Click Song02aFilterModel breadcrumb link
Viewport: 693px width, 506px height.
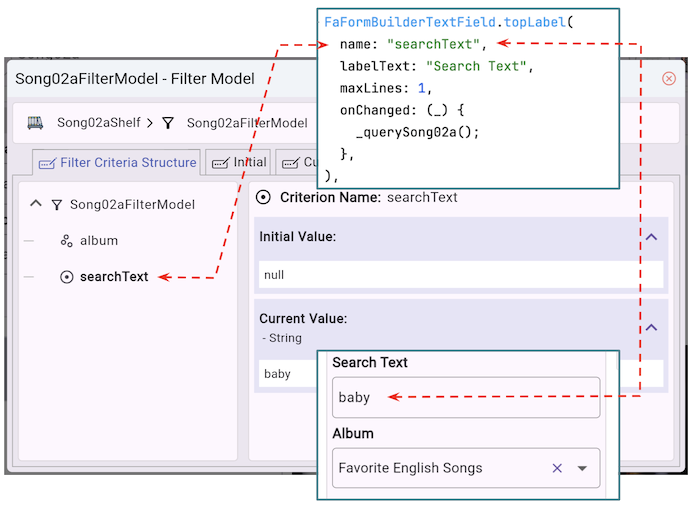246,123
